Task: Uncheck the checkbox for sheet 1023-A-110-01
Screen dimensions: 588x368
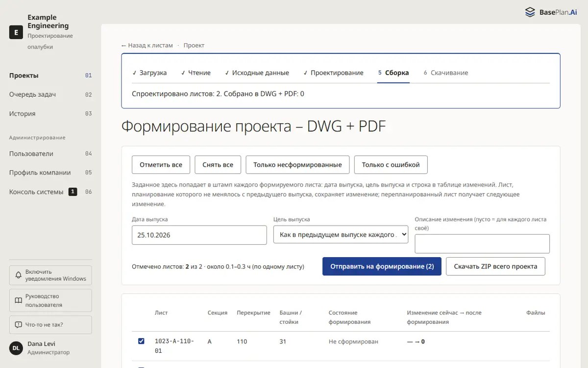Action: (141, 341)
